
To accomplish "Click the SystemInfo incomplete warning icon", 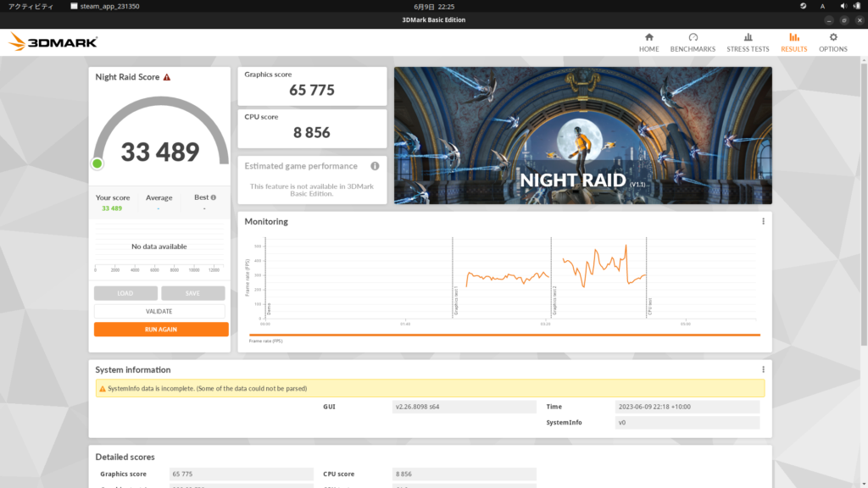I will tap(103, 389).
